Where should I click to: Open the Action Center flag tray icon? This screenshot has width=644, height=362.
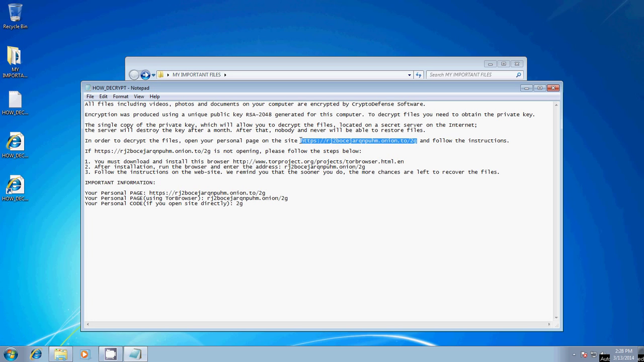pyautogui.click(x=584, y=354)
